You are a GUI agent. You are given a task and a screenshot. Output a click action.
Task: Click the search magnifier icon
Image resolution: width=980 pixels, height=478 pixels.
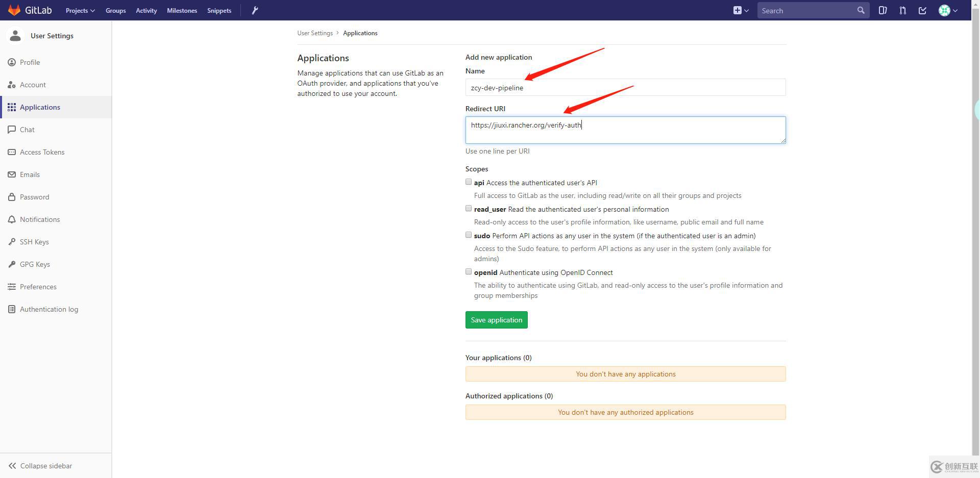coord(861,10)
